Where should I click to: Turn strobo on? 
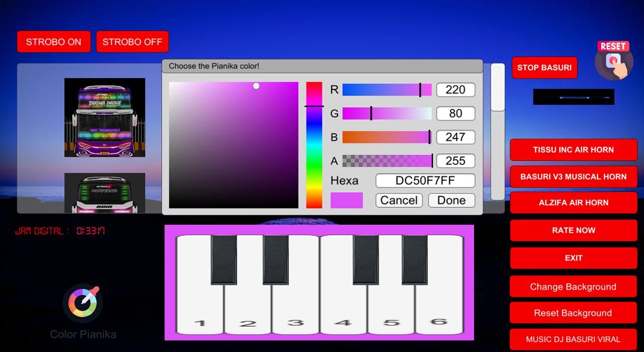(54, 42)
